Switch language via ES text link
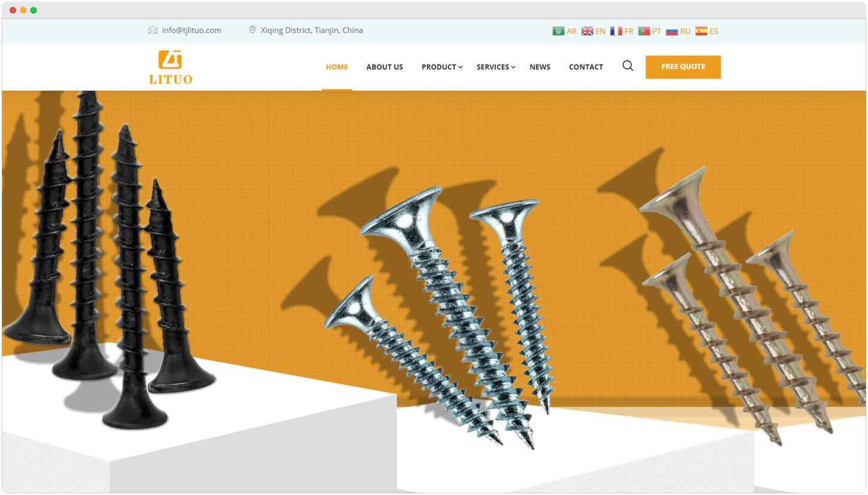Image resolution: width=868 pixels, height=495 pixels. (x=714, y=31)
